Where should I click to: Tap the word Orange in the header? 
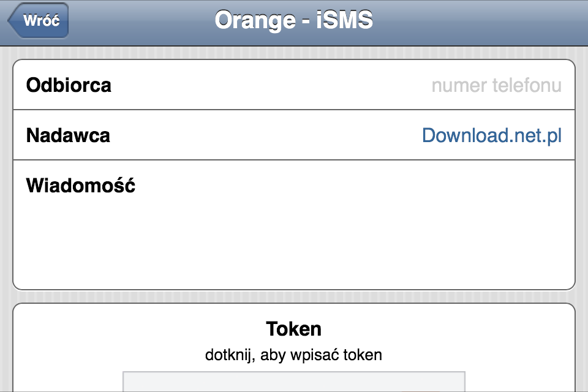[x=255, y=20]
